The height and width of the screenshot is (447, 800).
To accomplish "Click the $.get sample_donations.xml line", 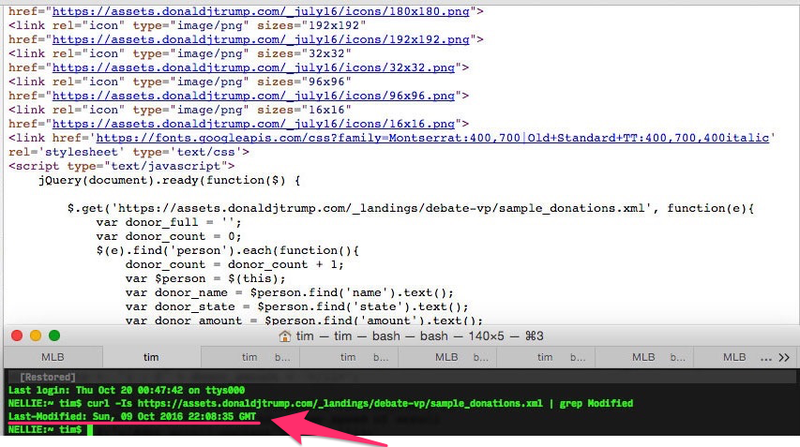I will click(411, 208).
